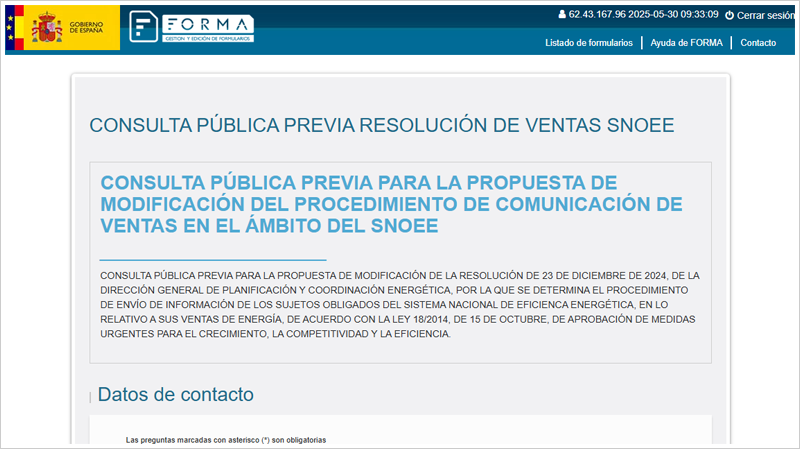Open the Contacto menu item
The height and width of the screenshot is (449, 800).
tap(758, 43)
